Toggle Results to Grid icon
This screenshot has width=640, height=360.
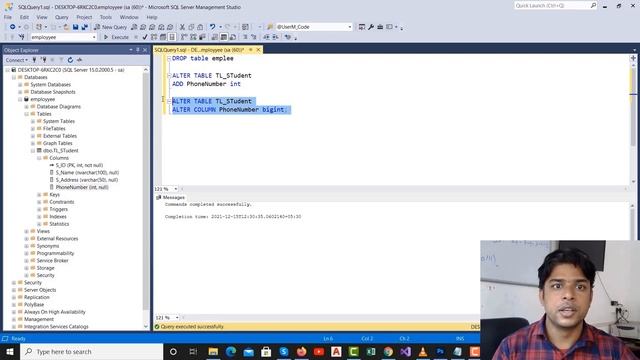click(224, 37)
